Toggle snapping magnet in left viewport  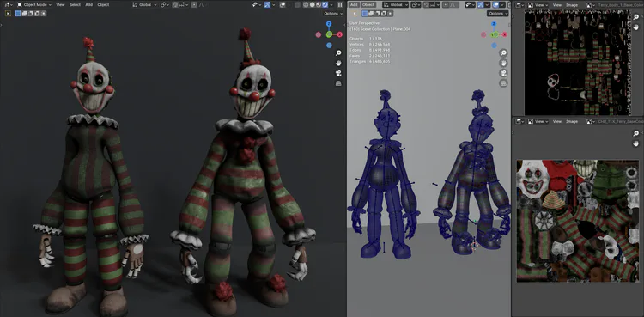point(175,5)
